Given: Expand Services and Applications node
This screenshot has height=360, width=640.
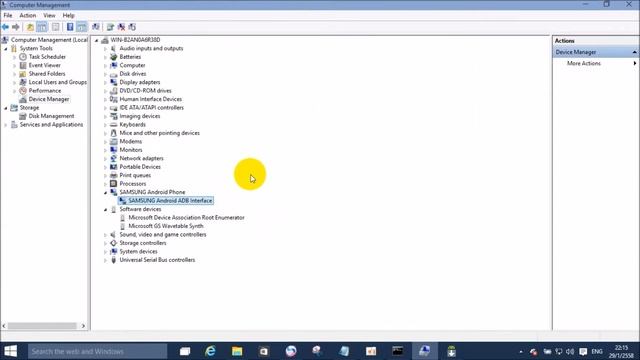Looking at the screenshot, I should tap(6, 125).
